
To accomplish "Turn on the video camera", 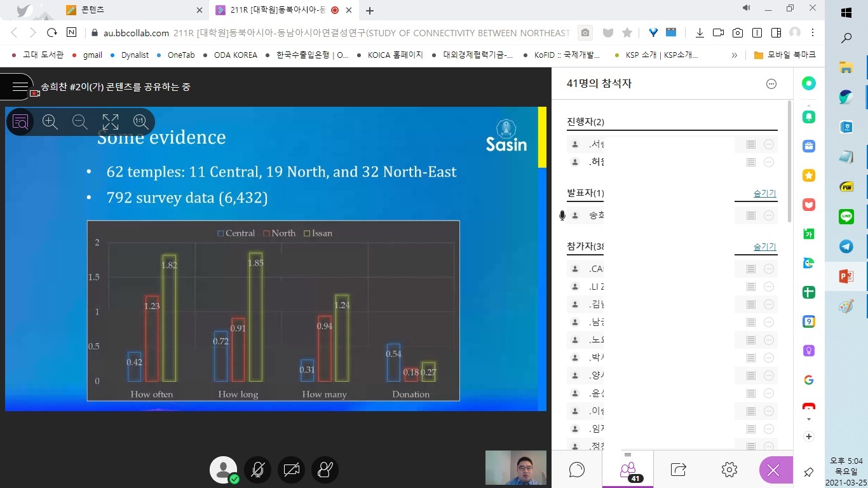I will (292, 470).
